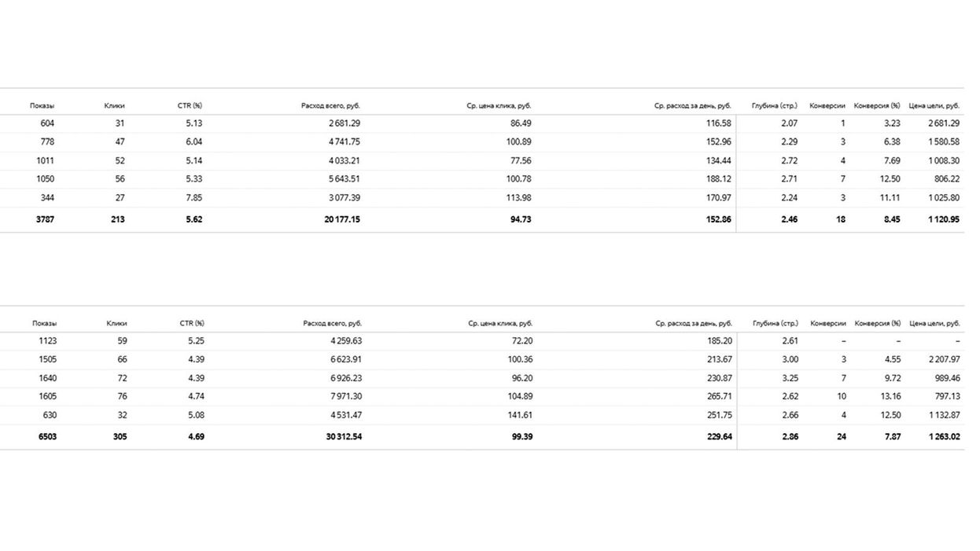The width and height of the screenshot is (980, 551).
Task: Click the CTR cell with value 7.85
Action: 193,197
